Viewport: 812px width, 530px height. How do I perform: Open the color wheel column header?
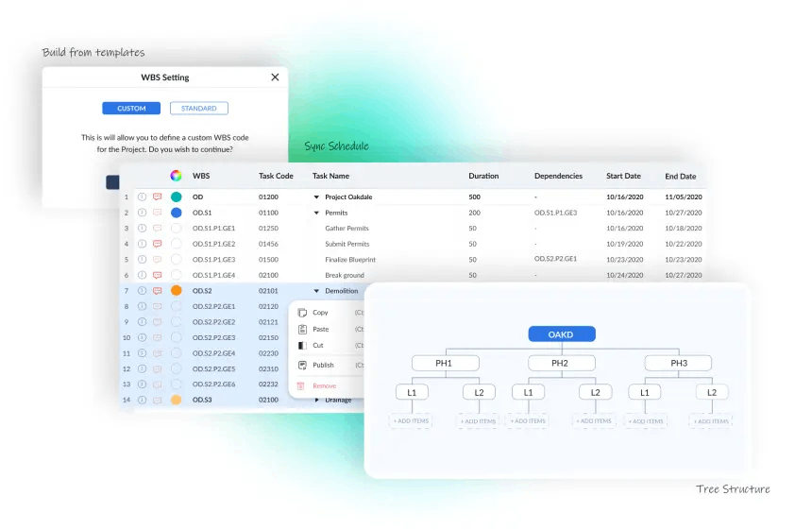coord(176,176)
